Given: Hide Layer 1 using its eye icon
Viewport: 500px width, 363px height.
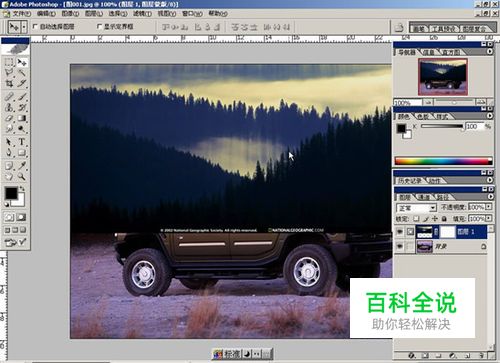Looking at the screenshot, I should 400,232.
